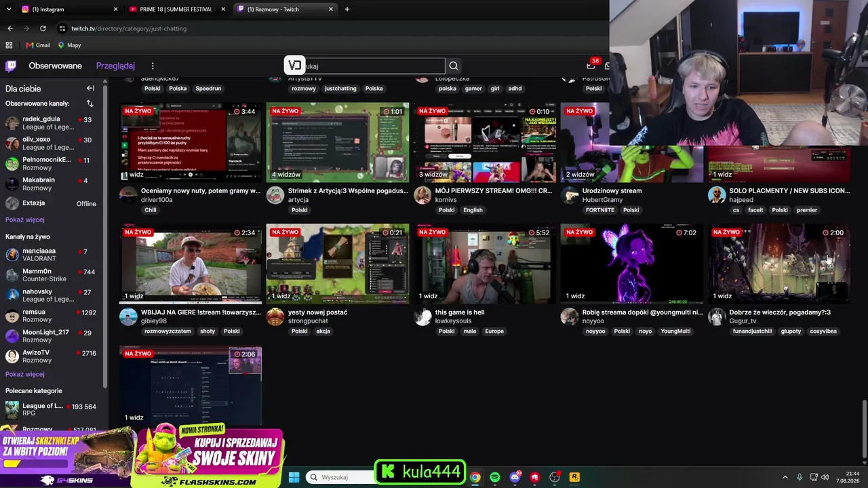The height and width of the screenshot is (488, 868).
Task: Close the Instagram tab
Action: coord(115,9)
